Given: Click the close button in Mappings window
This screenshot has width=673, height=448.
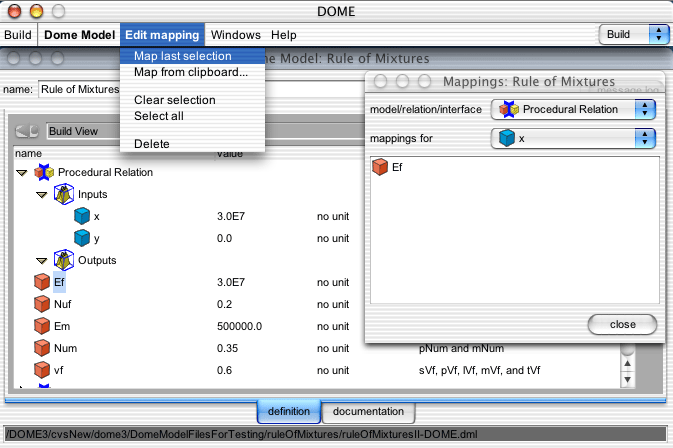Looking at the screenshot, I should click(x=622, y=324).
